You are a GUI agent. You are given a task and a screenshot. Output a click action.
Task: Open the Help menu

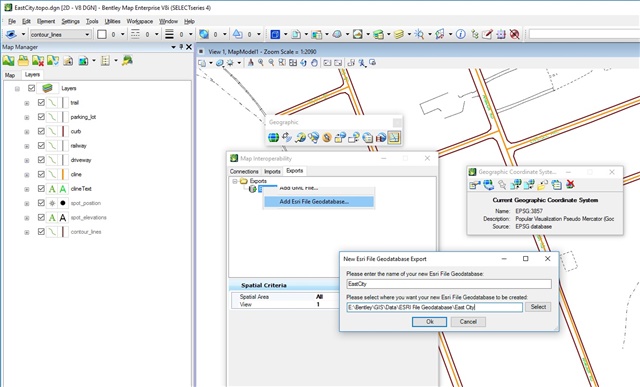pyautogui.click(x=189, y=21)
